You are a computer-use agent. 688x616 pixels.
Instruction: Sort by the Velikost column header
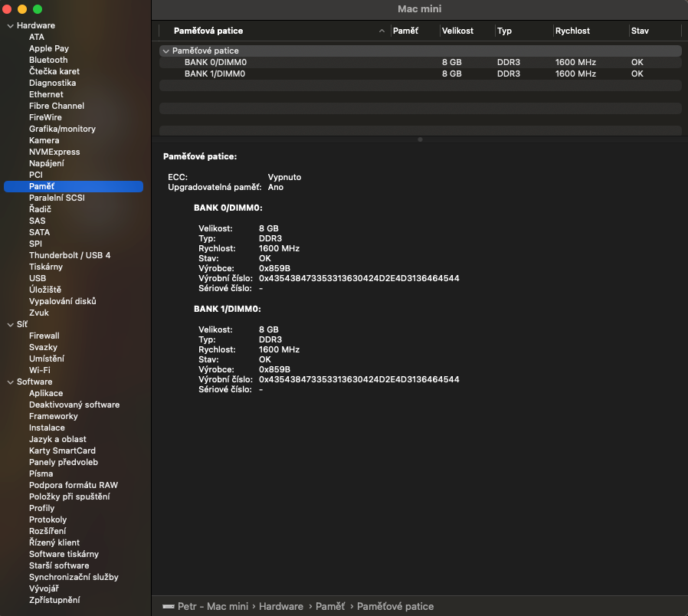coord(457,31)
